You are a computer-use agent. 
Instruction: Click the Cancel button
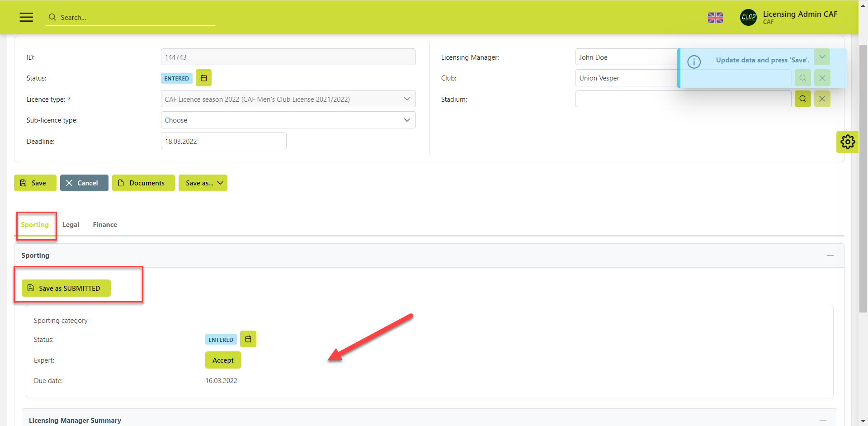(84, 183)
